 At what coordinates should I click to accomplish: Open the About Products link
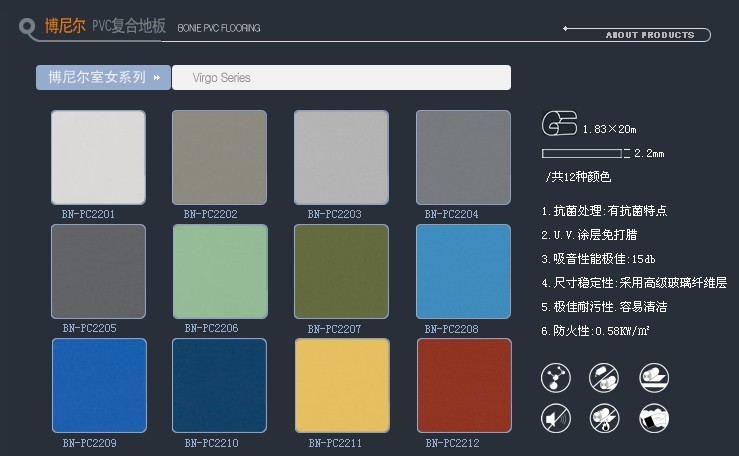649,35
